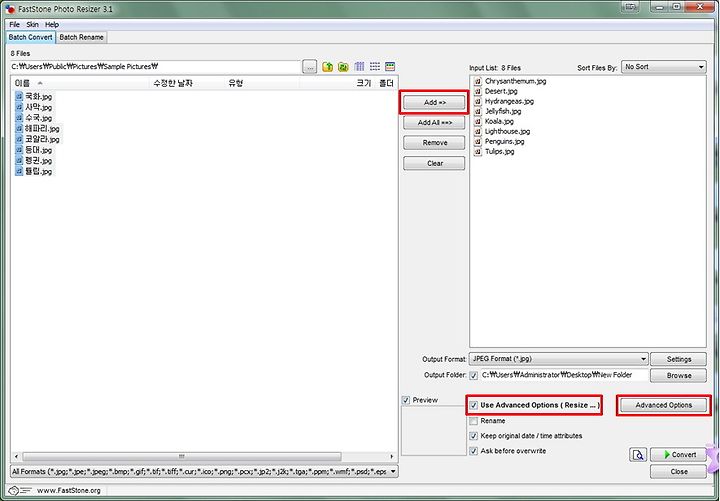Sort by 크기 column header
This screenshot has height=501, width=720.
338,83
